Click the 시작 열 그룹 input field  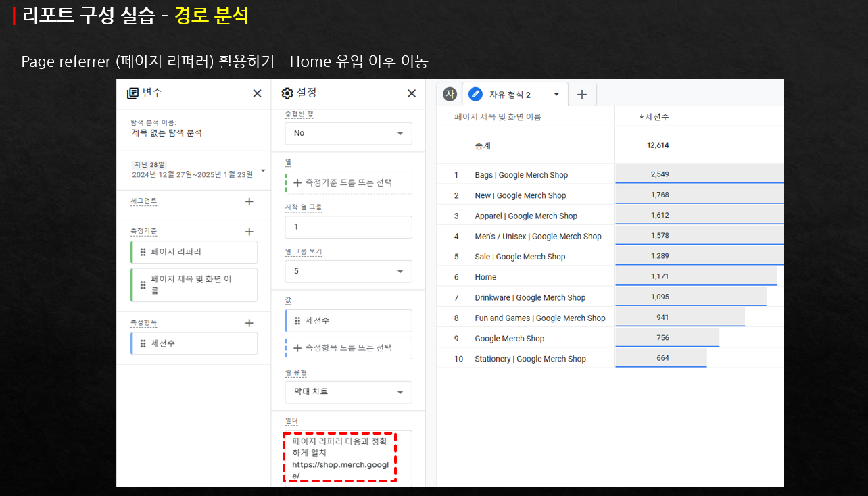tap(348, 226)
